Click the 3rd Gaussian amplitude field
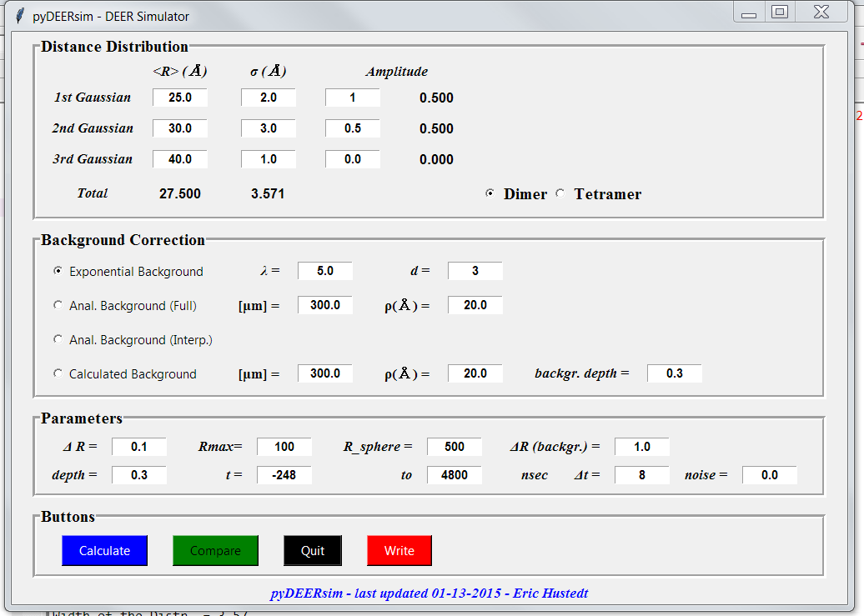The image size is (864, 616). (x=352, y=159)
